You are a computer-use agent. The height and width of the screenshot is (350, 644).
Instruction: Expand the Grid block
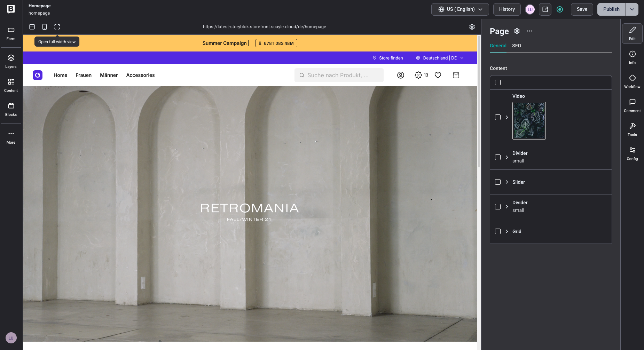(x=507, y=231)
